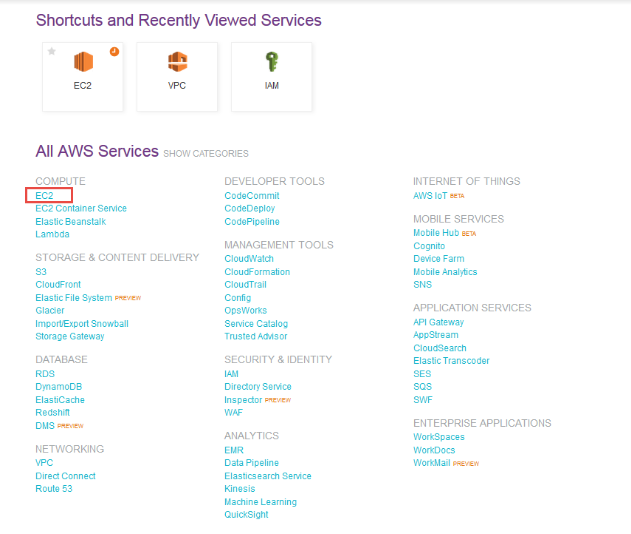Open EMR service
This screenshot has height=534, width=631.
234,450
